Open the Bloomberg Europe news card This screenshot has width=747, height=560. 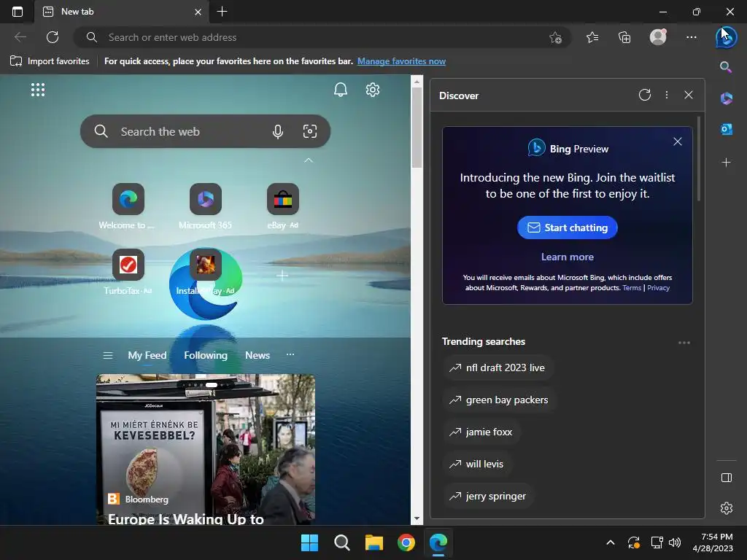pyautogui.click(x=205, y=449)
